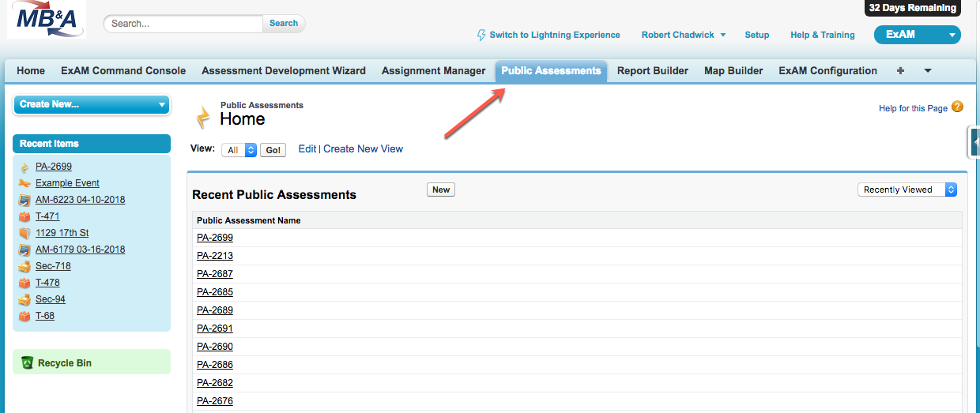This screenshot has height=413, width=980.
Task: Open PA-2682 in the assessments list
Action: pos(215,383)
